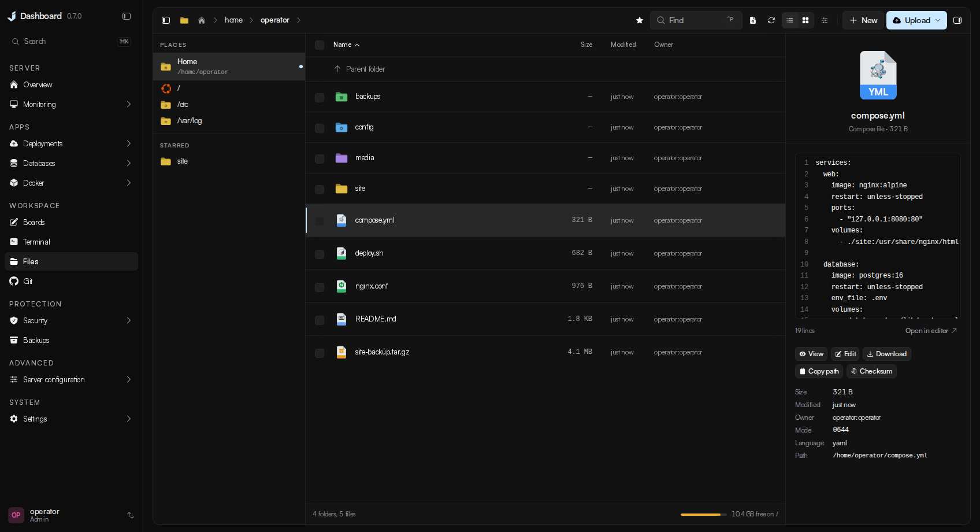Check the backups folder checkbox
Screen dimensions: 980x532
320,97
